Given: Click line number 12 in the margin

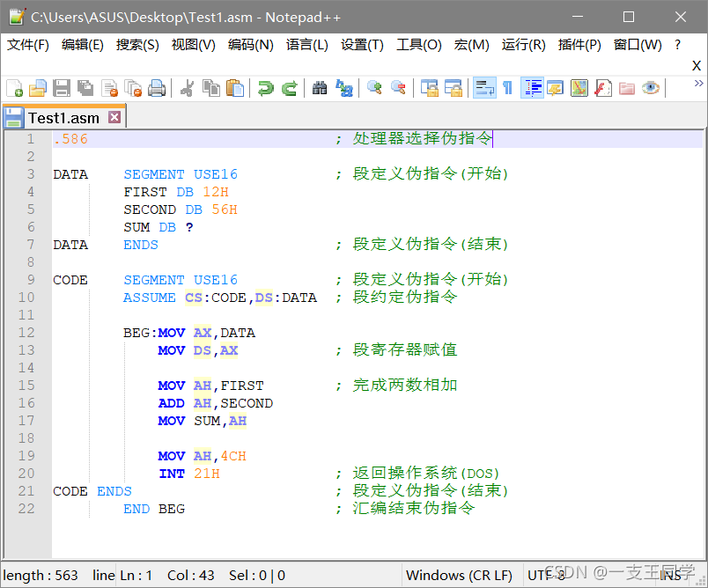Looking at the screenshot, I should 26,333.
